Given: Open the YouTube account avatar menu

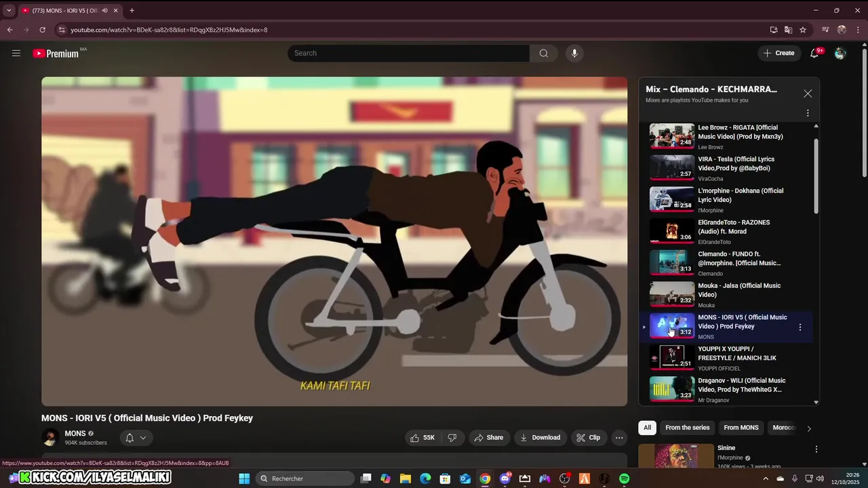Looking at the screenshot, I should [x=840, y=53].
